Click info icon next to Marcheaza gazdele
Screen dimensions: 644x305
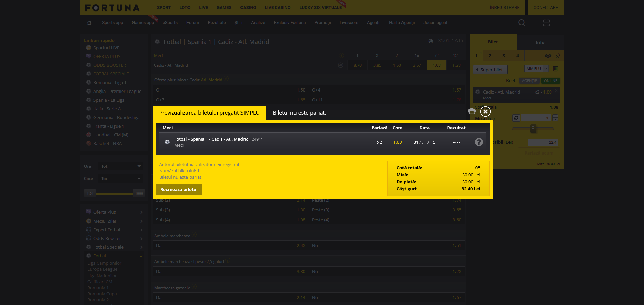pyautogui.click(x=194, y=287)
